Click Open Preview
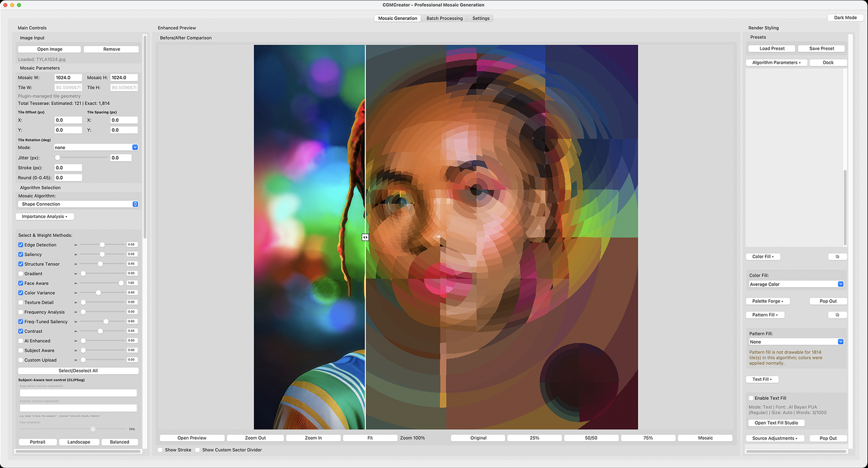Image resolution: width=868 pixels, height=468 pixels. 192,438
